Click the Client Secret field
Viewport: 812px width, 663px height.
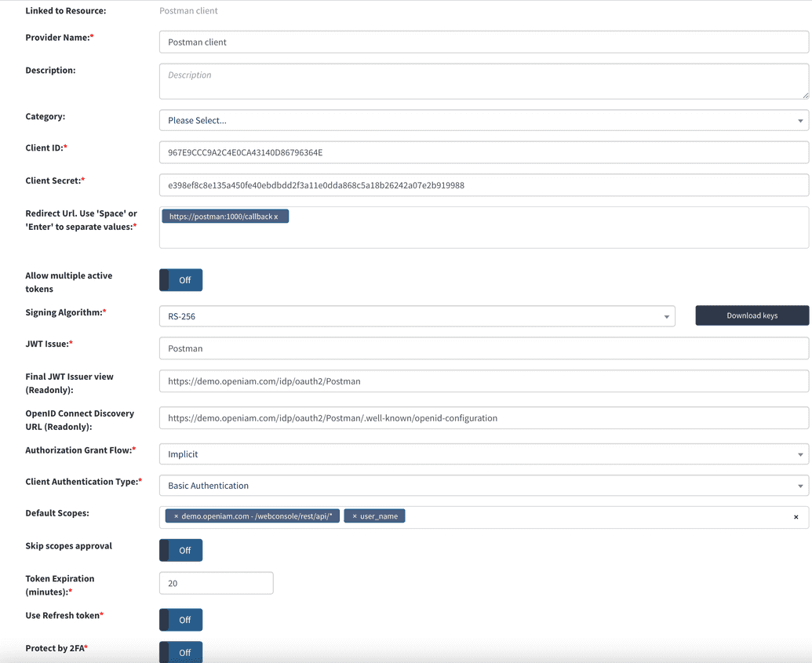[x=484, y=185]
